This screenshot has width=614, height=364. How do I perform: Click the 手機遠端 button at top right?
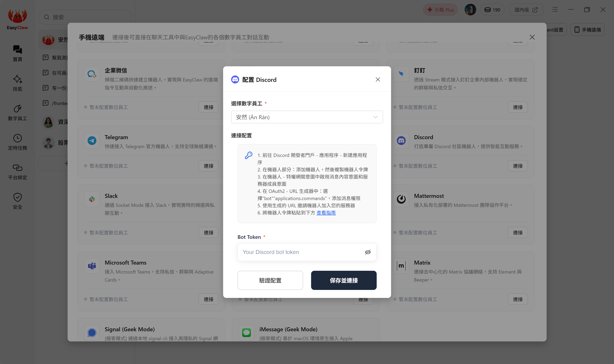point(587,30)
